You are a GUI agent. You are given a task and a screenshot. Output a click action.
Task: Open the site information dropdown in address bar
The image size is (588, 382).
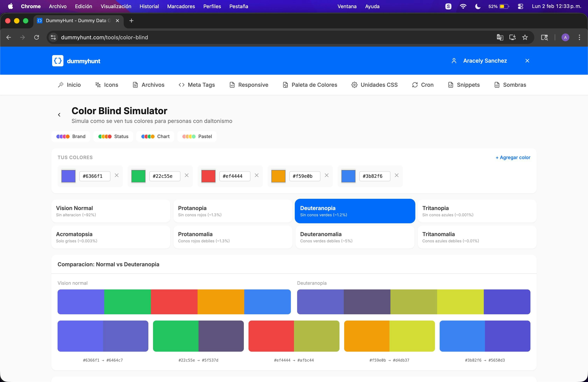53,37
